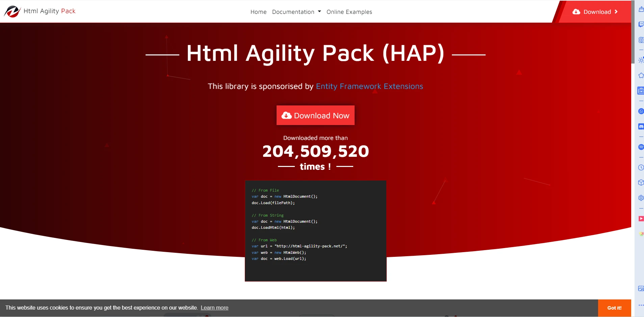The width and height of the screenshot is (644, 317).
Task: Open Discord from the browser sidebar
Action: coord(641,126)
